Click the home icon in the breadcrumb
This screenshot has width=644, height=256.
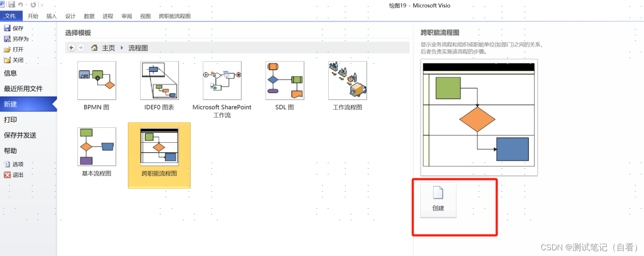(95, 48)
